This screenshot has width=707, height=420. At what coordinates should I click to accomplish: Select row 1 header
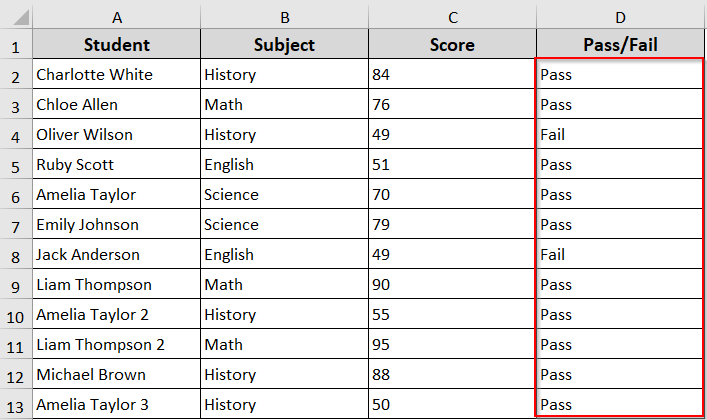click(16, 45)
